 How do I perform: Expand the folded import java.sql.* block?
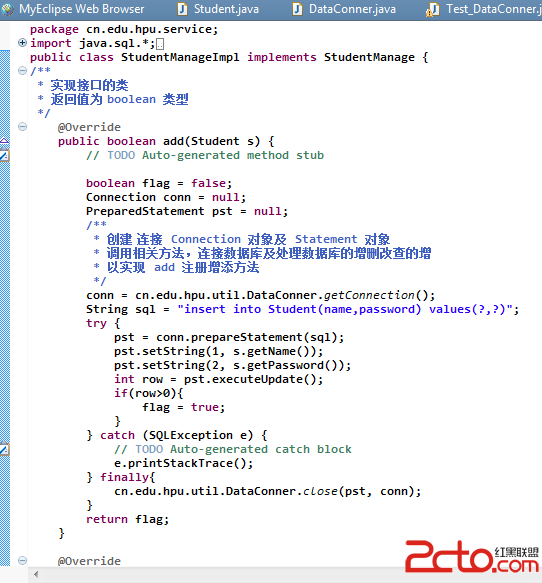tap(22, 43)
